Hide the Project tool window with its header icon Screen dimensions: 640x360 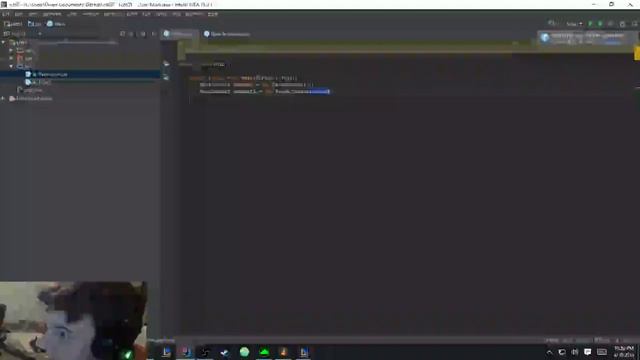pos(153,34)
